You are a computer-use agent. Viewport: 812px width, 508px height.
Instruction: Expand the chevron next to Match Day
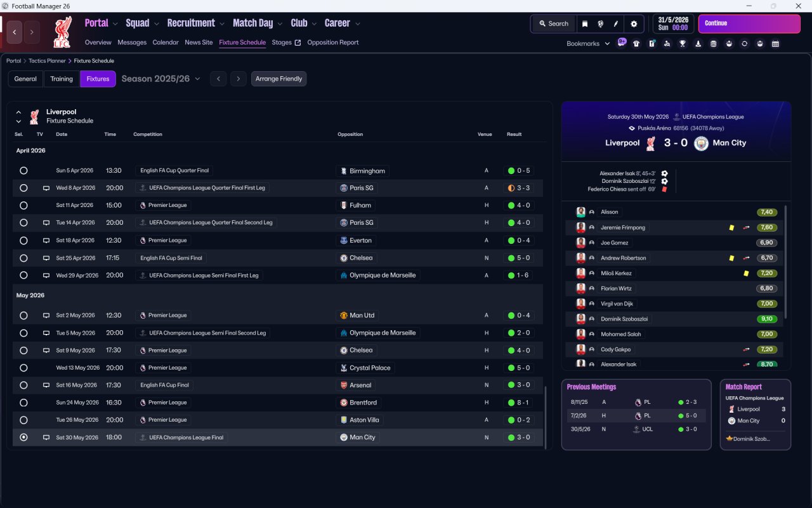point(280,23)
